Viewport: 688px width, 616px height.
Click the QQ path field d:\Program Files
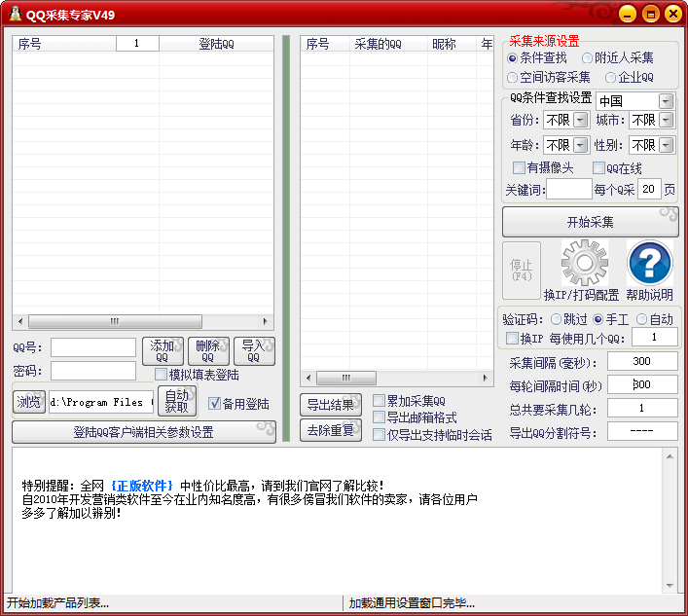101,402
